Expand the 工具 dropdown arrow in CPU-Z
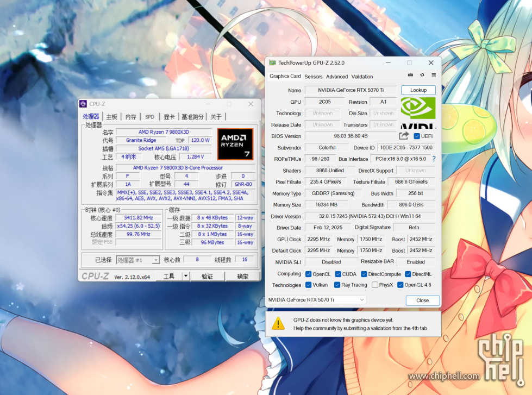Image resolution: width=532 pixels, height=395 pixels. [x=186, y=276]
